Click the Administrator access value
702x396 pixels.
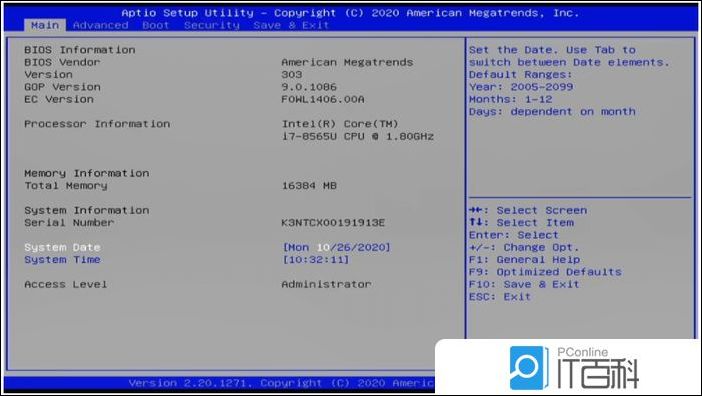[x=326, y=284]
